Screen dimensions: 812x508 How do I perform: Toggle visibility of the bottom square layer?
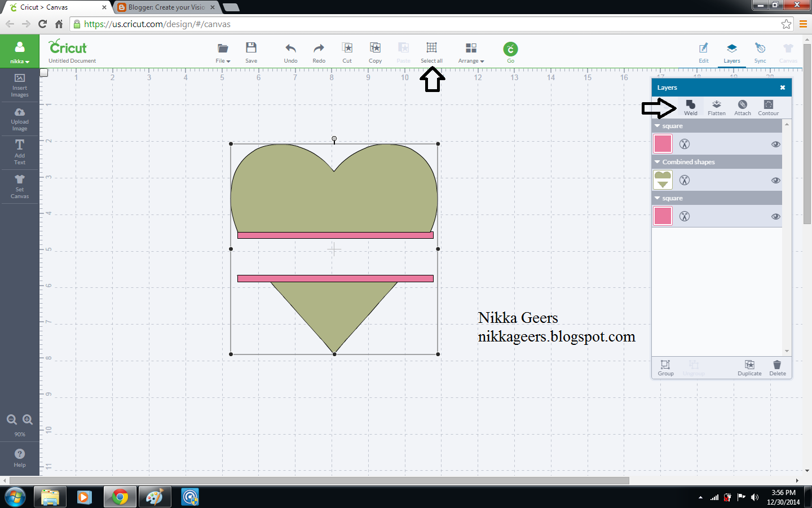click(776, 216)
